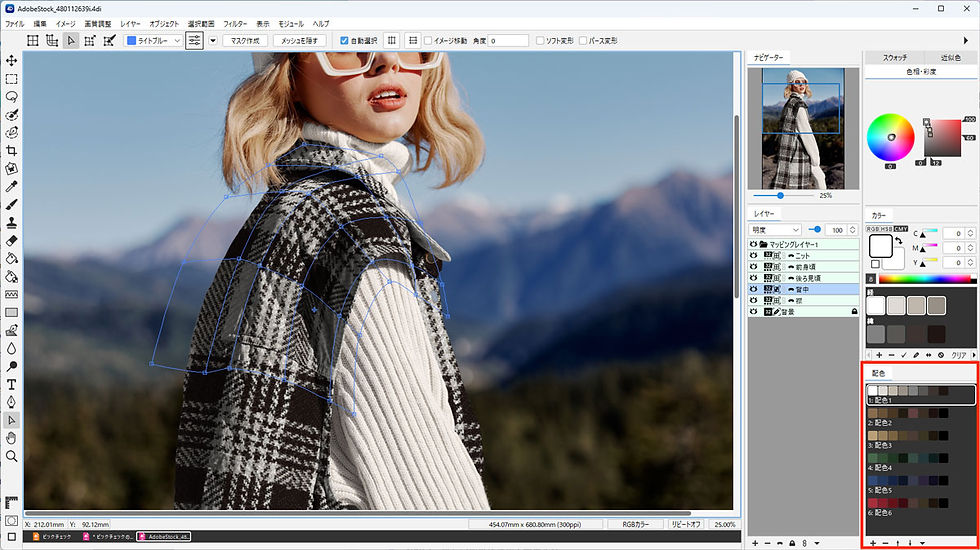Select the Crop tool
Screen dimensions: 980x550
[x=11, y=151]
